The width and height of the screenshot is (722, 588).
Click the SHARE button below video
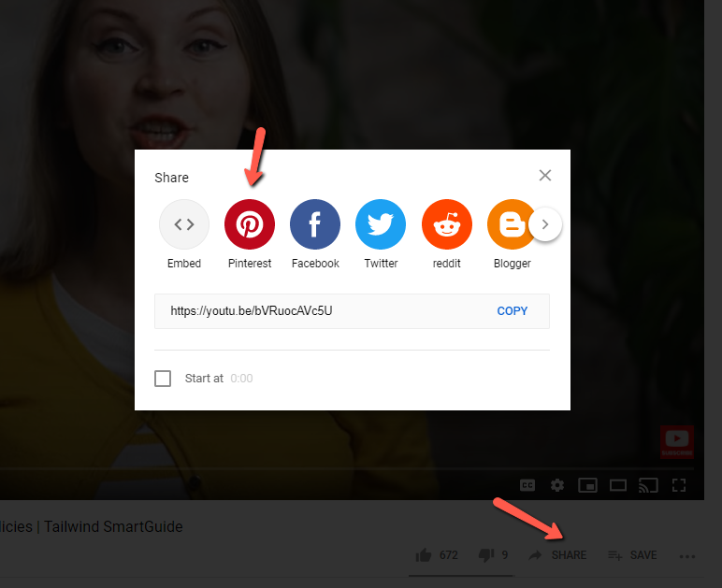[x=558, y=555]
